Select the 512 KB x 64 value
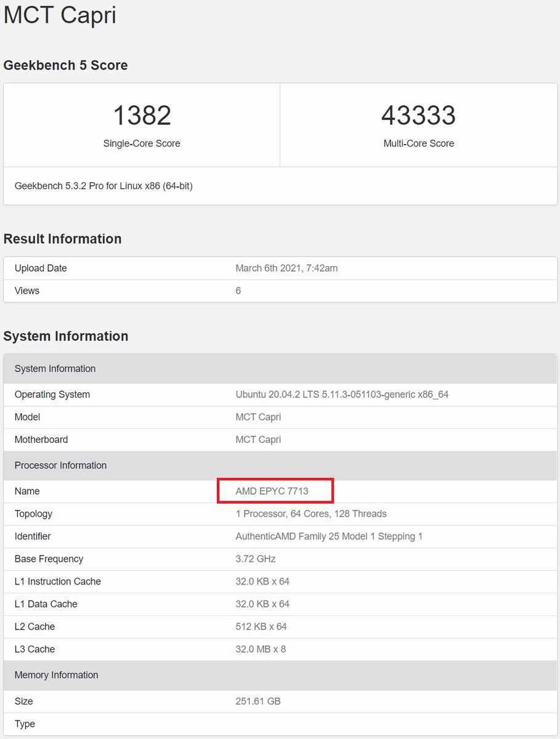The width and height of the screenshot is (560, 739). 261,627
